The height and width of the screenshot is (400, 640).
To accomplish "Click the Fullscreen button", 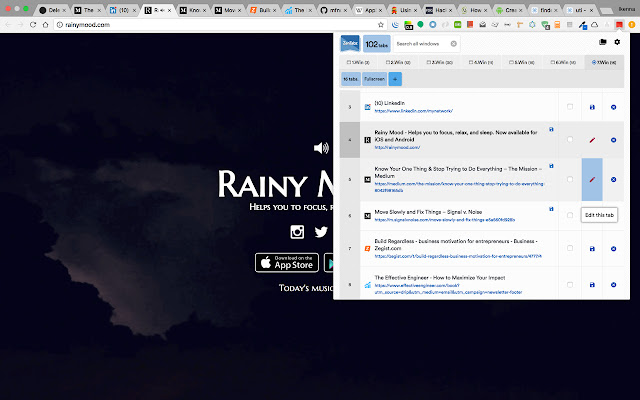I will tap(375, 79).
